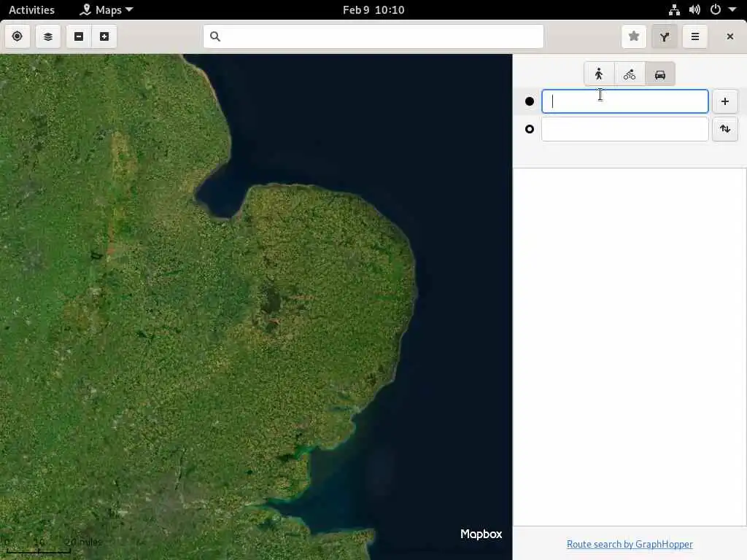Open the Maps application menu
747x560 pixels.
107,9
